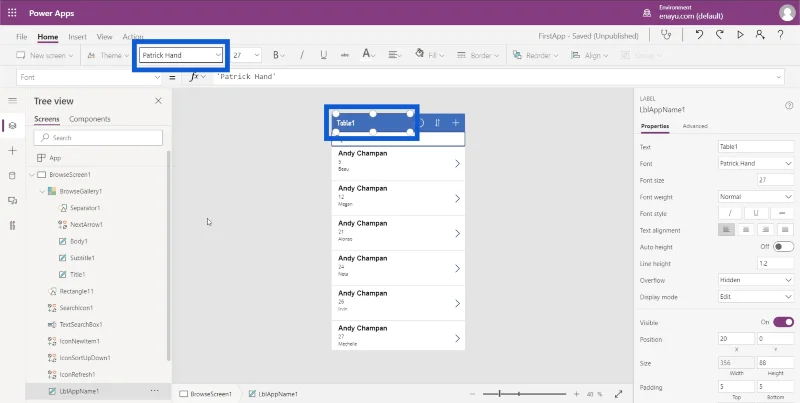Open LblAppName1 more options ellipsis
The width and height of the screenshot is (800, 403).
click(x=155, y=391)
